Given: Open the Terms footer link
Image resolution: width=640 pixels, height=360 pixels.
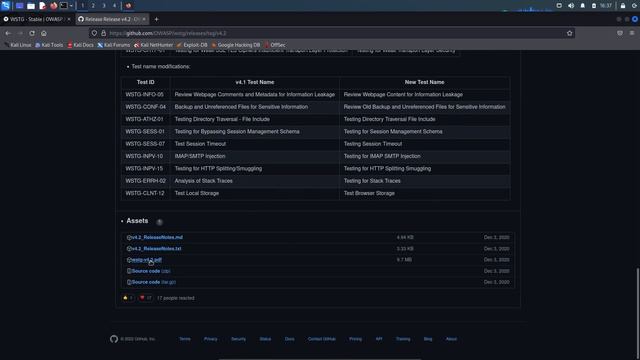Looking at the screenshot, I should 185,339.
